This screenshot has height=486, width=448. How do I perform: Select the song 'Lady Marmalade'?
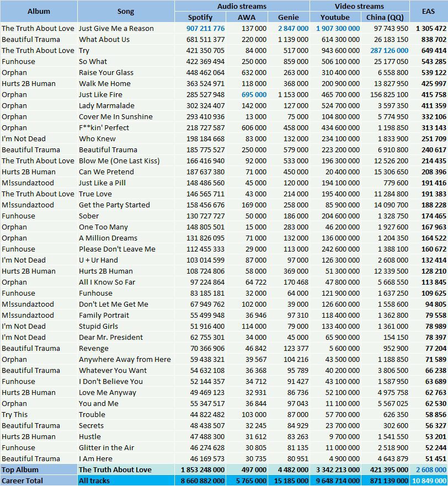pyautogui.click(x=106, y=106)
